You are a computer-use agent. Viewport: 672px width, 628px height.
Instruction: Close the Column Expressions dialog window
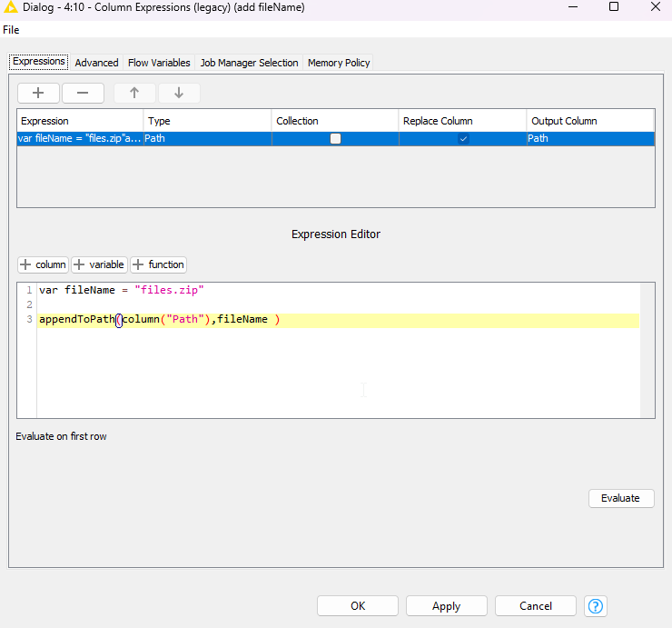pyautogui.click(x=656, y=7)
